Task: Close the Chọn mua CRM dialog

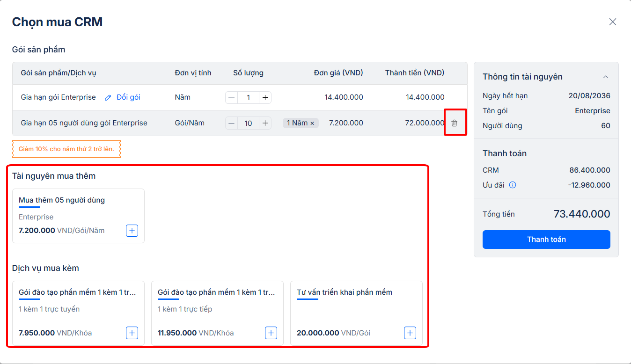Action: [612, 22]
